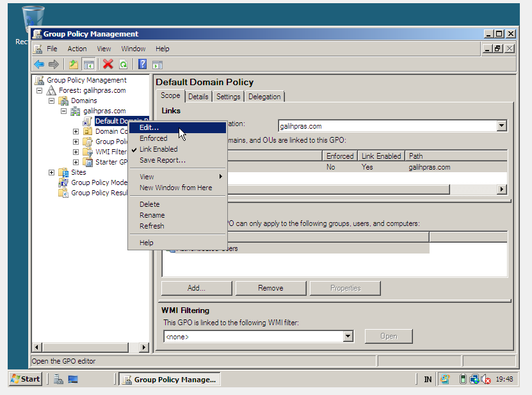Expand the Starter GPOs node
This screenshot has height=395, width=532.
76,162
